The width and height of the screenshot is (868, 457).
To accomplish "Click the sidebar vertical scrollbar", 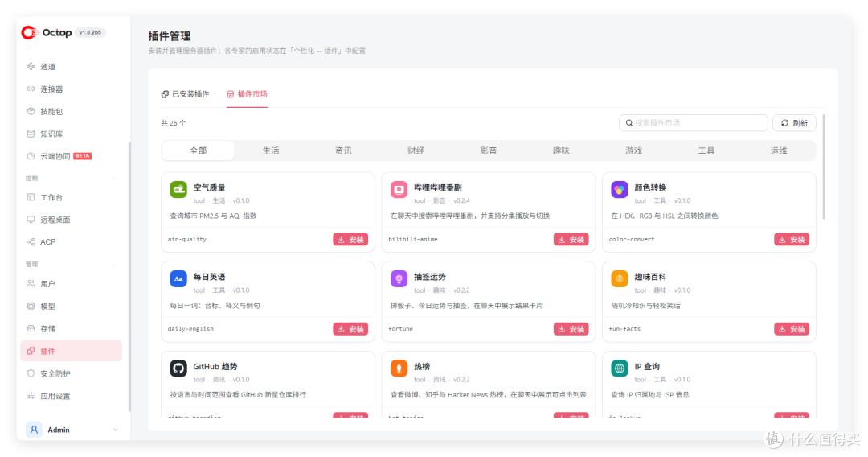I will pyautogui.click(x=129, y=277).
